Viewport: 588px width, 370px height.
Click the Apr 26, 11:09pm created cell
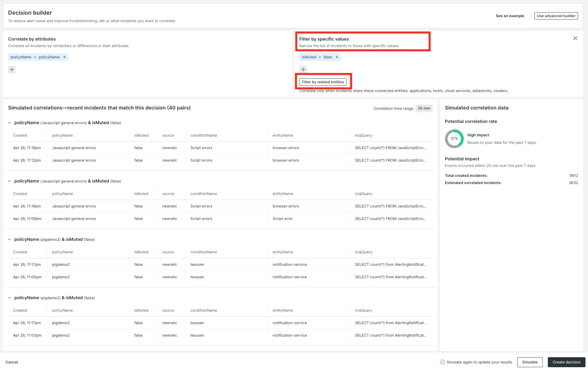point(27,219)
